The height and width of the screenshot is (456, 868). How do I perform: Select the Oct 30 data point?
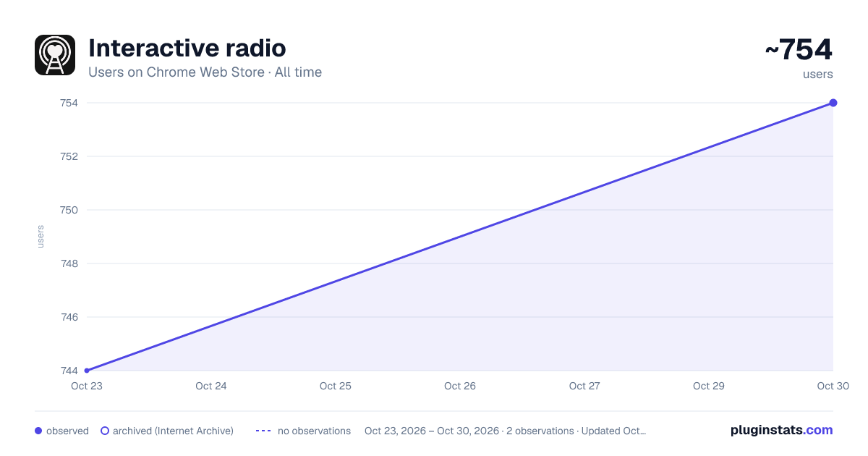[x=833, y=103]
